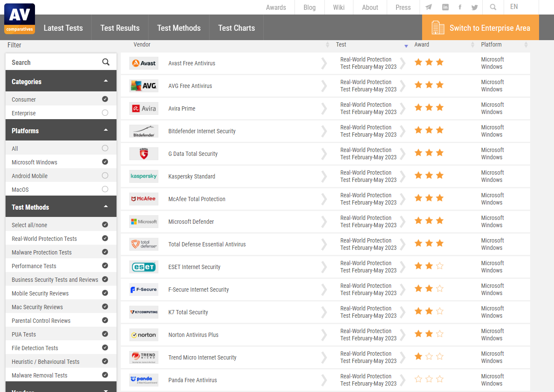Screen dimensions: 554x392
Task: Open the Test Results tab
Action: click(x=120, y=28)
